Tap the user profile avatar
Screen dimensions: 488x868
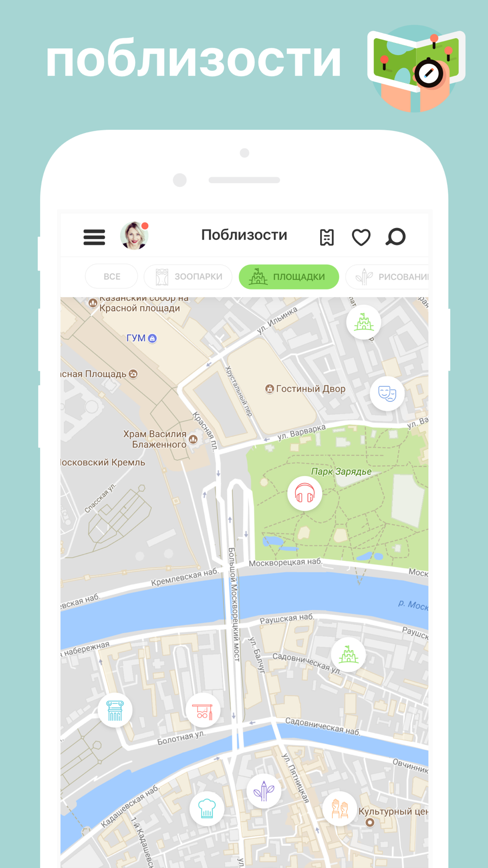pyautogui.click(x=134, y=236)
